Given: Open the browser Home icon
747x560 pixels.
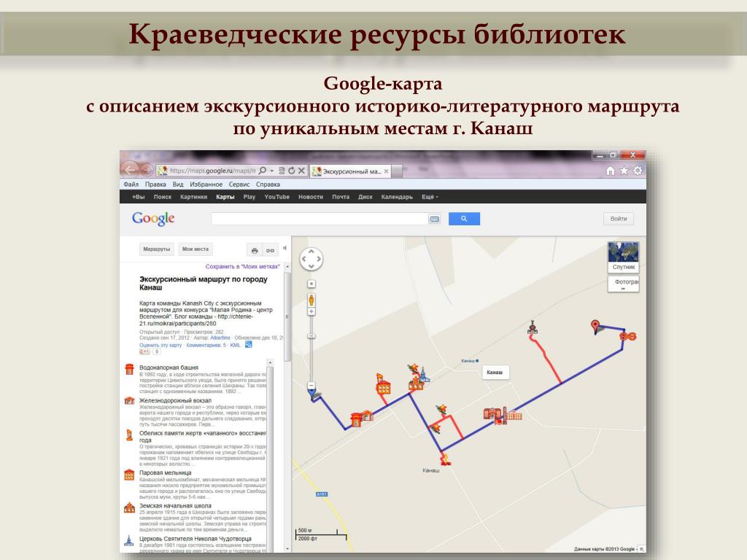Looking at the screenshot, I should click(x=611, y=171).
